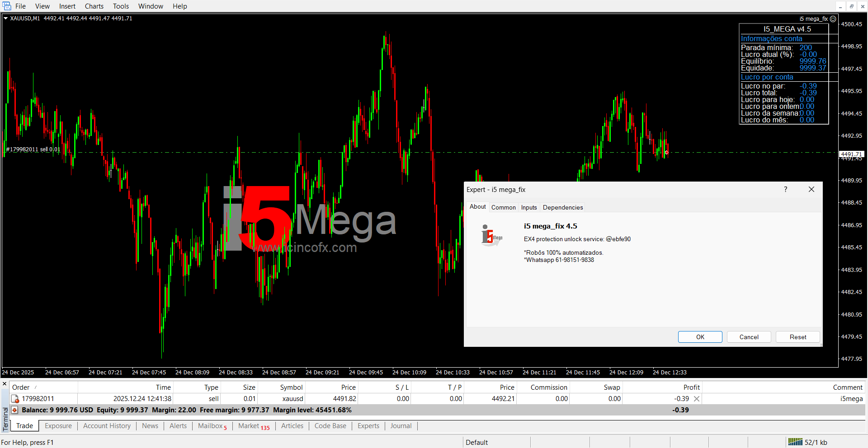Switch to the Common tab in Expert dialog
The width and height of the screenshot is (868, 448).
click(x=503, y=207)
